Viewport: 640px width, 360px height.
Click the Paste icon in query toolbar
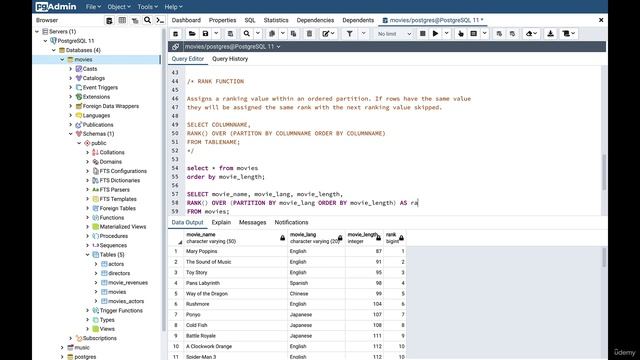tap(293, 34)
